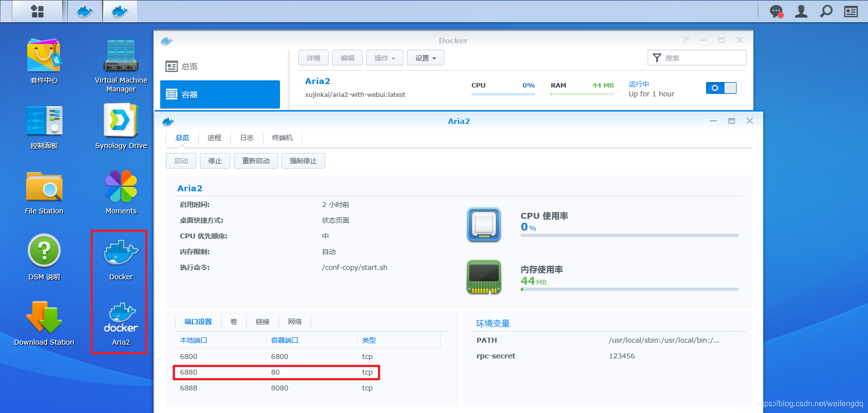Click the 停止 button
The image size is (868, 413).
215,161
